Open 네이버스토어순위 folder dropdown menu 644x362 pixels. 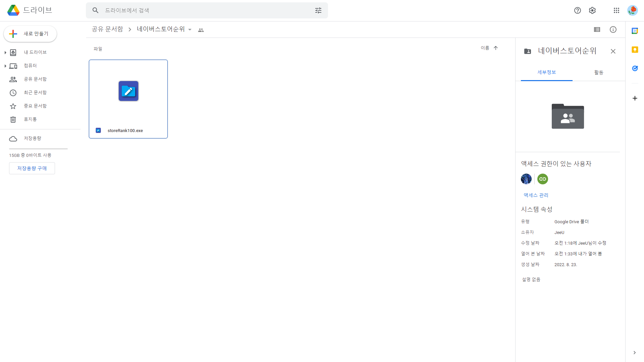(x=190, y=30)
